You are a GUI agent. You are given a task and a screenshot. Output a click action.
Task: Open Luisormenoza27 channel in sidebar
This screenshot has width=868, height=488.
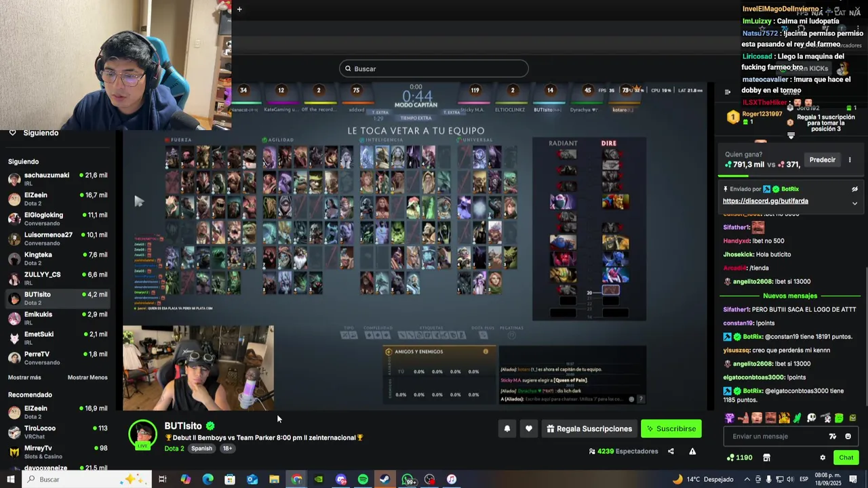point(57,239)
